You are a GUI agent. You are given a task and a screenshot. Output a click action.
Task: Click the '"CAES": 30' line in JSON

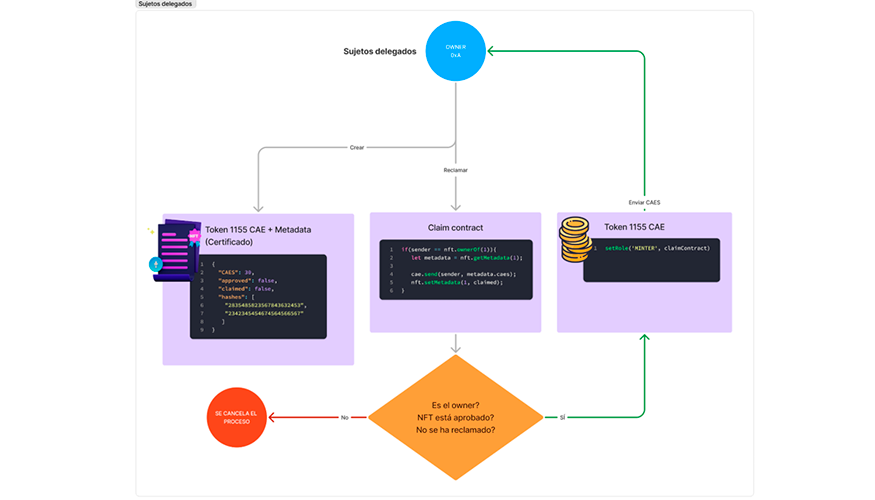236,272
